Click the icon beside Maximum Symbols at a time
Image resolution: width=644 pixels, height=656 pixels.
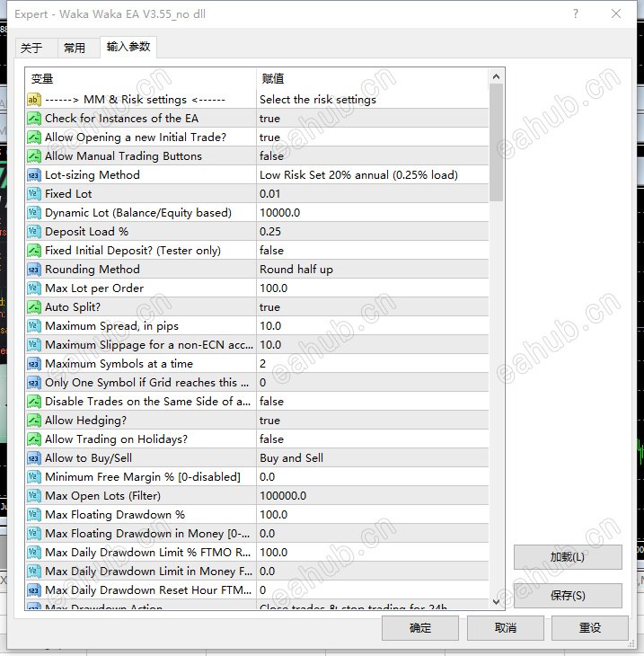[x=34, y=364]
